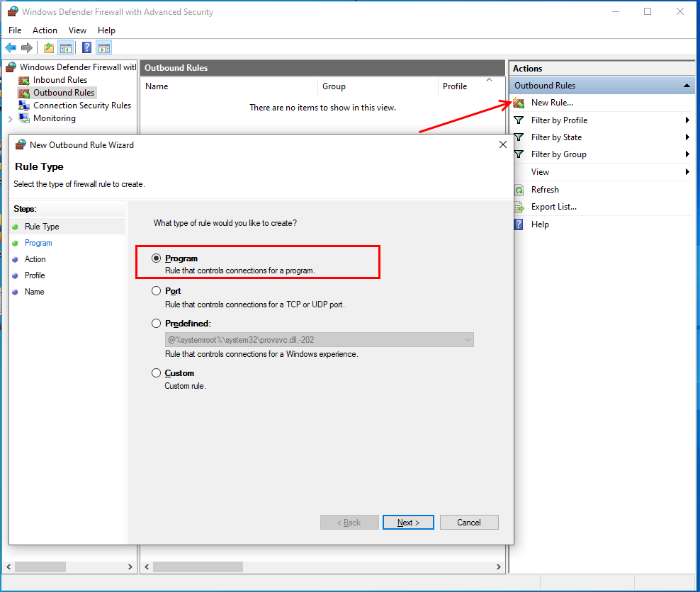Image resolution: width=700 pixels, height=592 pixels.
Task: Click the Outbound Rules tree icon
Action: tap(24, 93)
